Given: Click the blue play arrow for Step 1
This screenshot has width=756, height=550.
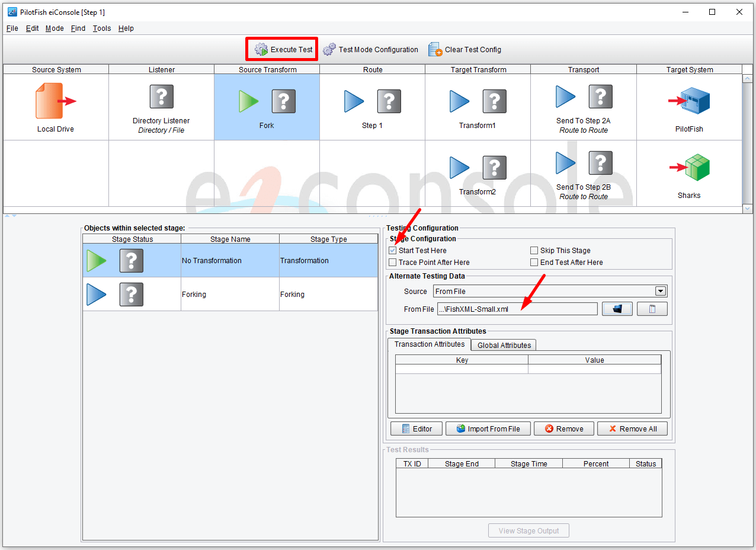Looking at the screenshot, I should click(354, 101).
